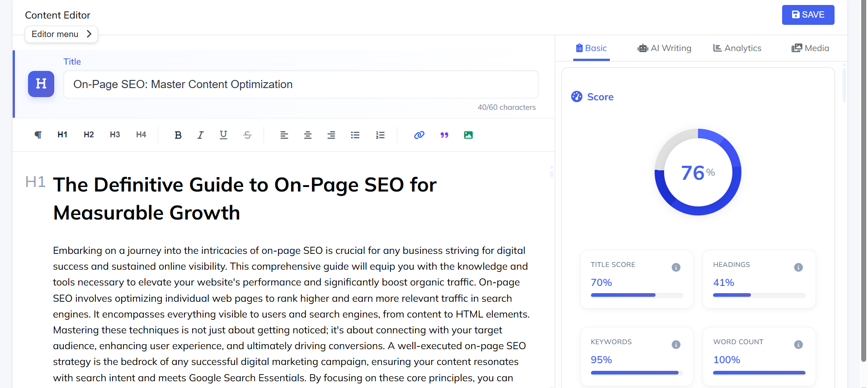Apply bold formatting from the toolbar
Screen dimensions: 868x388
pyautogui.click(x=178, y=135)
